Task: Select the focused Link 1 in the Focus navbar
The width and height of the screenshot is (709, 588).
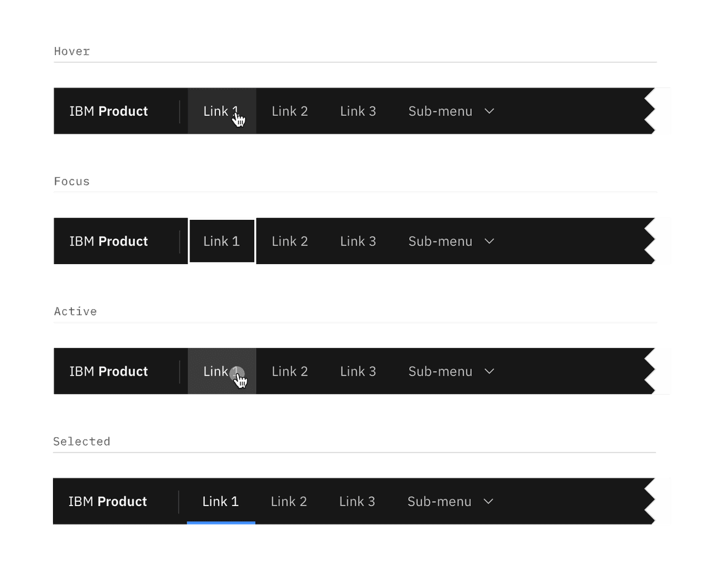Action: coord(222,241)
